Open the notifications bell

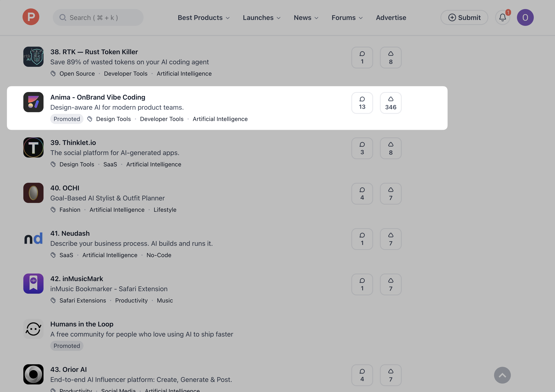pyautogui.click(x=502, y=17)
